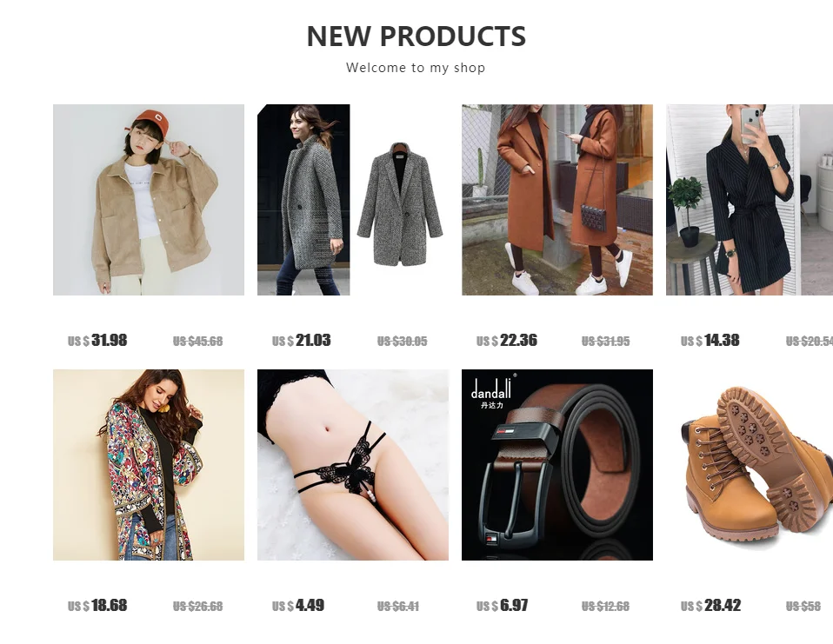View the brown long wool coat product

557,200
